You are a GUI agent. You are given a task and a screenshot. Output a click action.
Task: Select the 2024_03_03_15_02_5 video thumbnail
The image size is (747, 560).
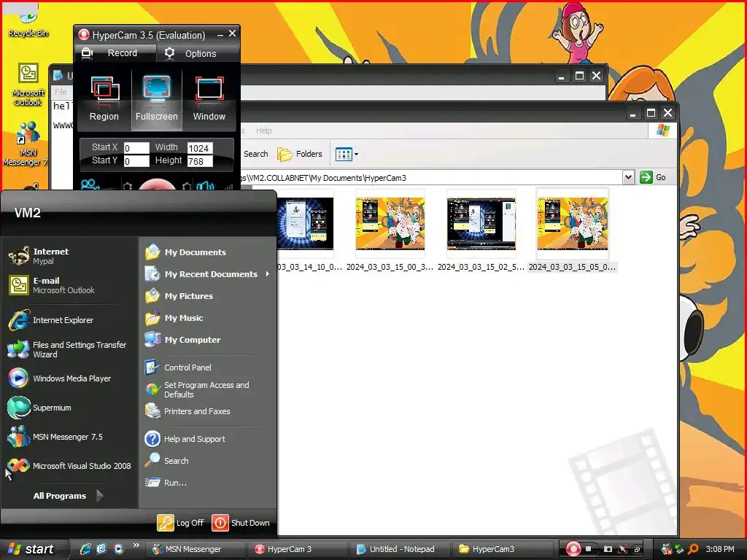pyautogui.click(x=481, y=224)
